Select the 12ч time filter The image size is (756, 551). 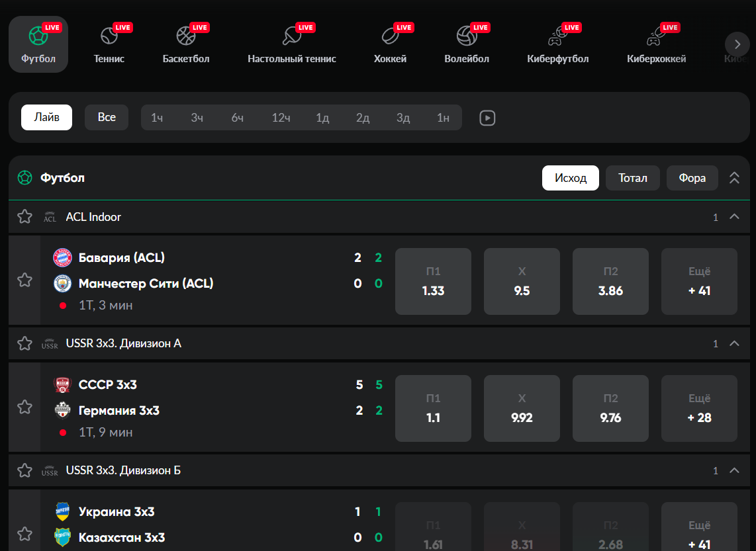[x=281, y=118]
